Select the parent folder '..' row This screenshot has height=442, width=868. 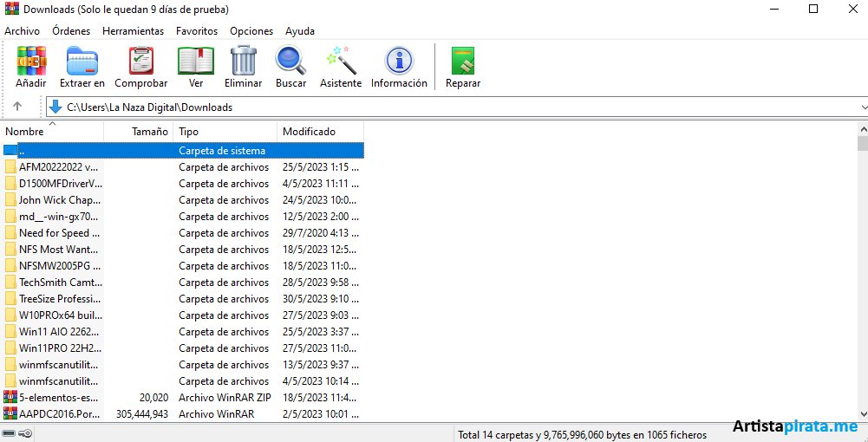[x=183, y=151]
